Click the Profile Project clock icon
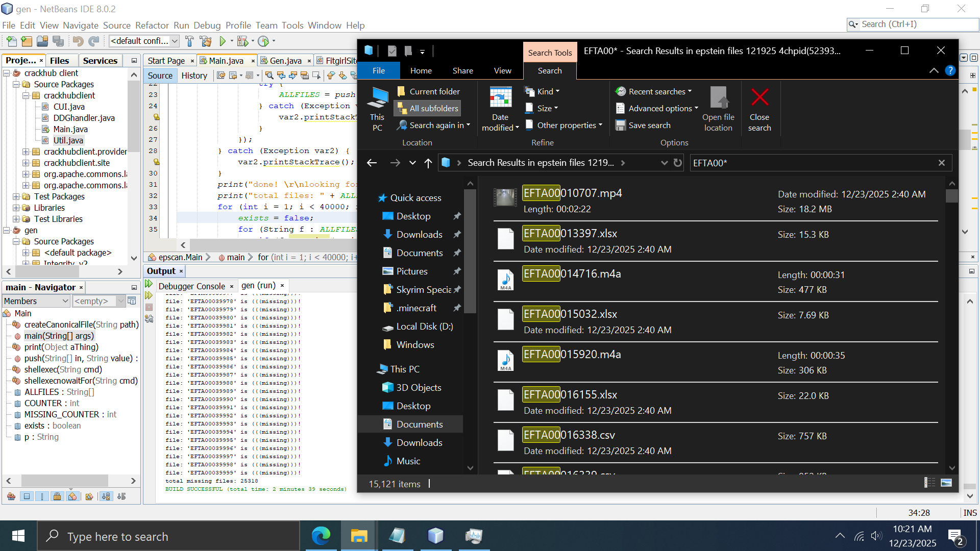Image resolution: width=980 pixels, height=551 pixels. (263, 41)
